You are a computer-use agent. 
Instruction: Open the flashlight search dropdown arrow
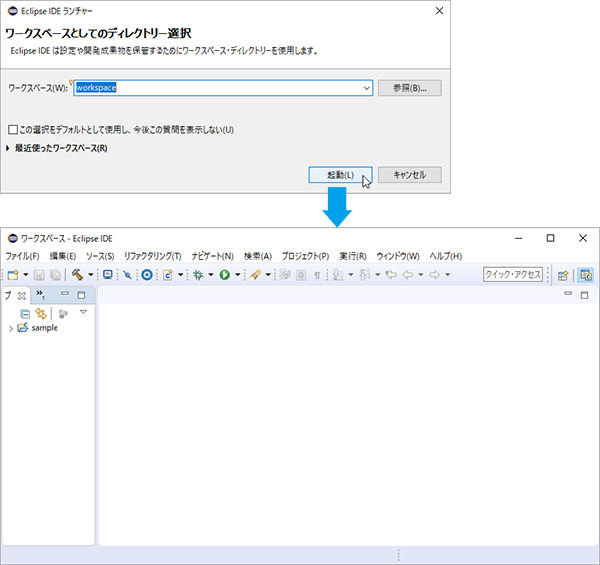click(268, 275)
